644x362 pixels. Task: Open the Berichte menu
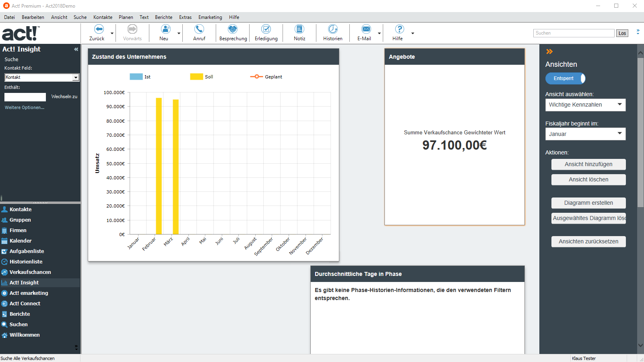tap(163, 17)
